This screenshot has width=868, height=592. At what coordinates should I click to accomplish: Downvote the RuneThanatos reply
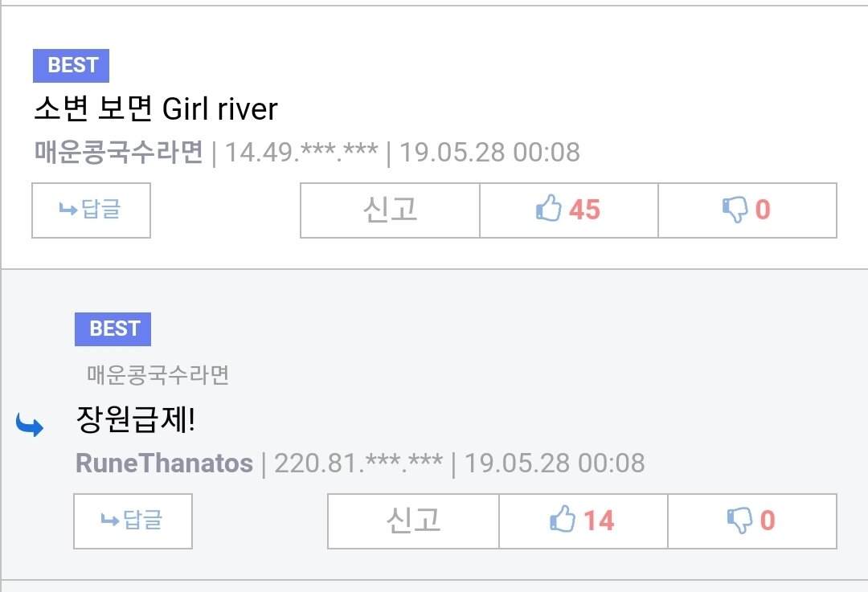pos(751,521)
